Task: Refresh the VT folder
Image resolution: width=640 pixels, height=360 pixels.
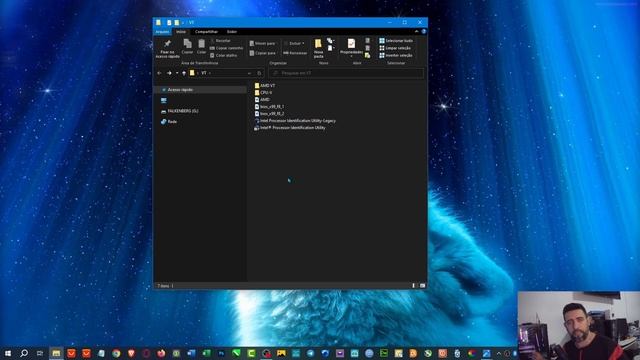Action: (259, 73)
